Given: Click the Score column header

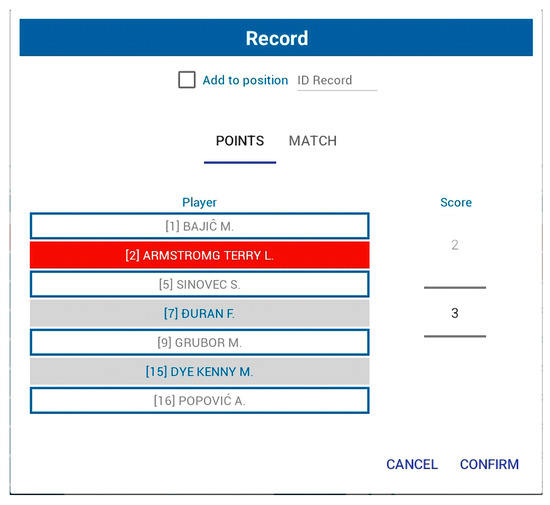Looking at the screenshot, I should pos(456,202).
